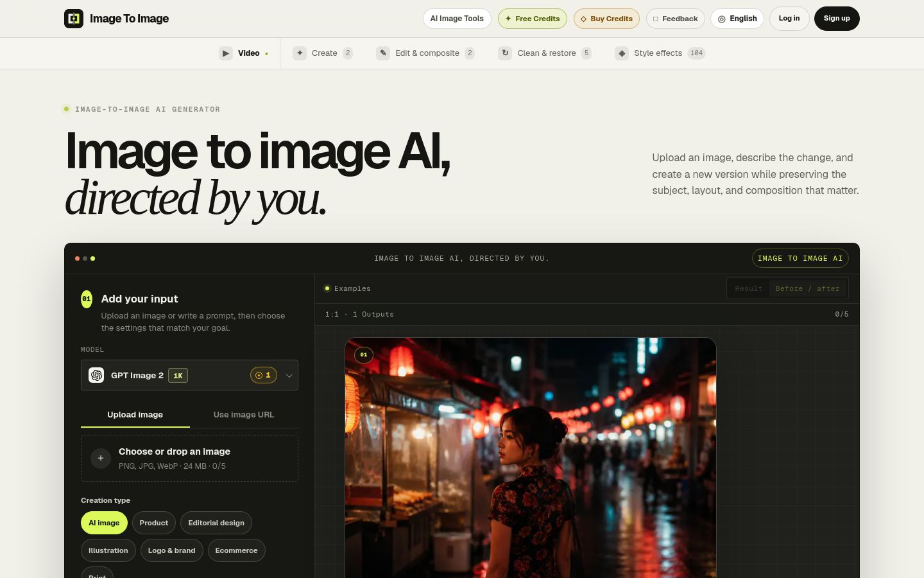Viewport: 924px width, 578px height.
Task: Select the Use image URL tab
Action: (x=244, y=415)
